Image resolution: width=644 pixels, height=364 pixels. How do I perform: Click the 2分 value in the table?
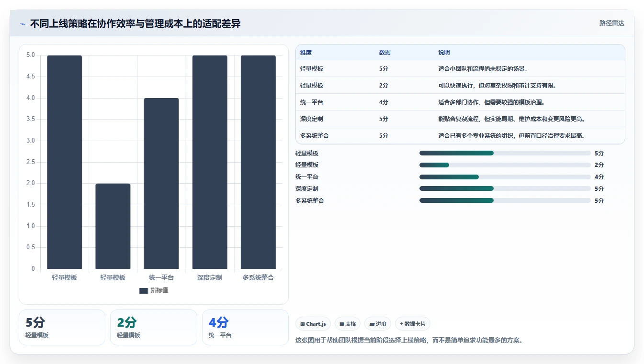(x=384, y=86)
